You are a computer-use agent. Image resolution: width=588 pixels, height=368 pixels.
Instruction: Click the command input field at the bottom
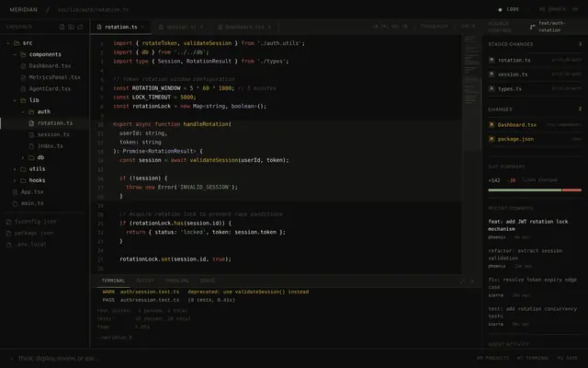pos(240,358)
